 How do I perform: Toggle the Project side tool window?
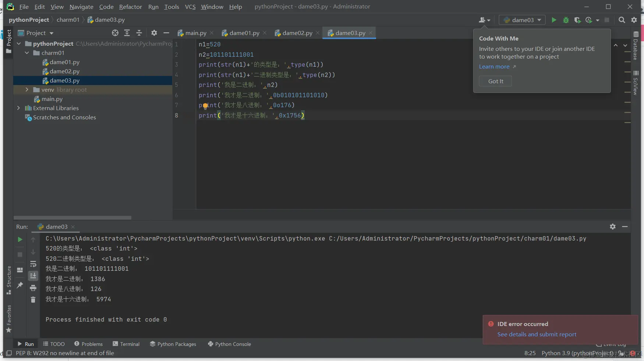(9, 42)
